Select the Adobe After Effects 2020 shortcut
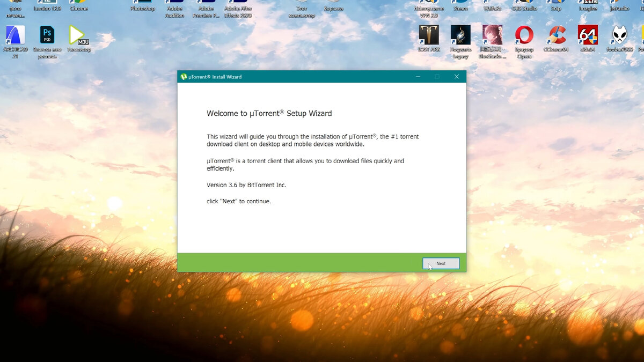The height and width of the screenshot is (362, 644). 238,9
